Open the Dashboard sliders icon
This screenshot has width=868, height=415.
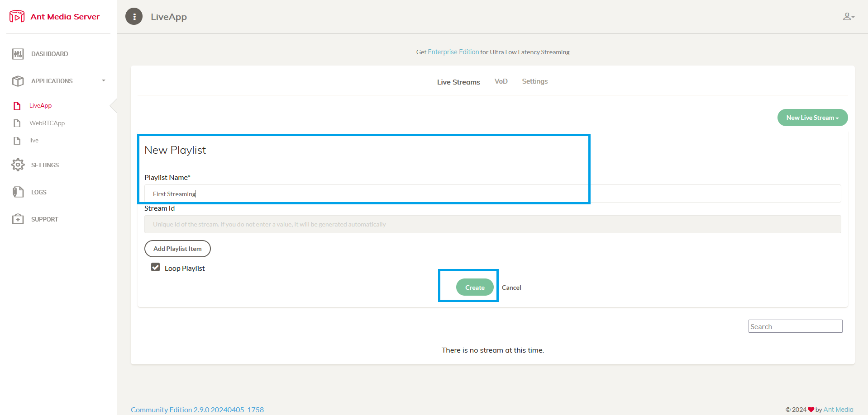tap(18, 54)
